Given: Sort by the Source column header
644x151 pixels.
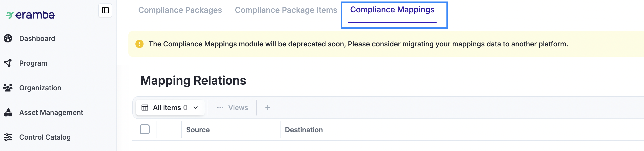Looking at the screenshot, I should point(198,130).
